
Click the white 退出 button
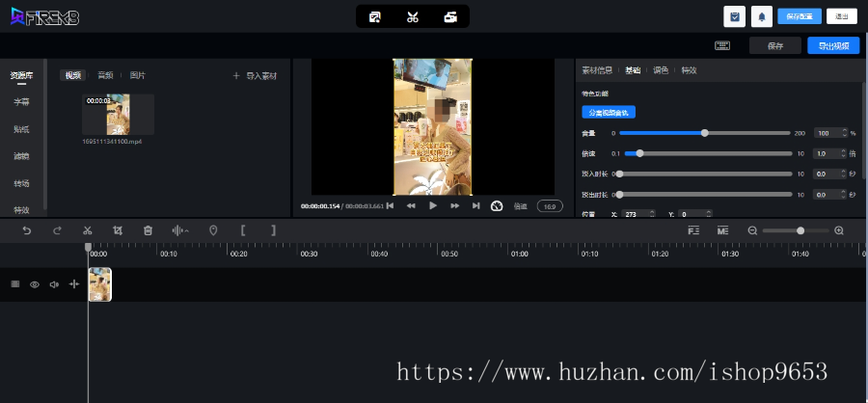pos(841,16)
